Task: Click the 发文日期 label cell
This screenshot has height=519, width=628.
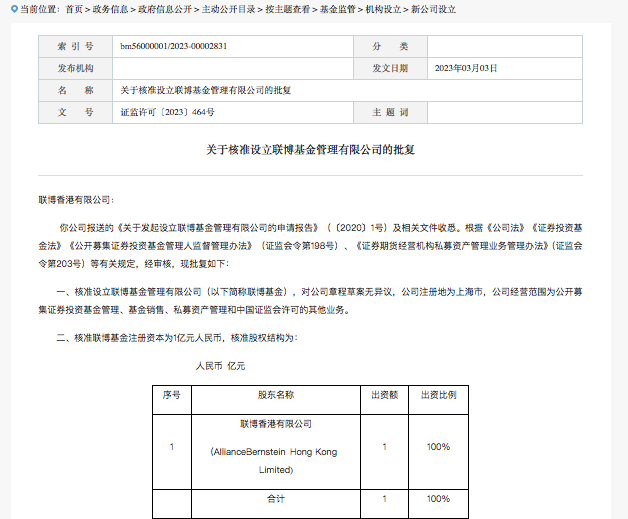Action: [390, 68]
